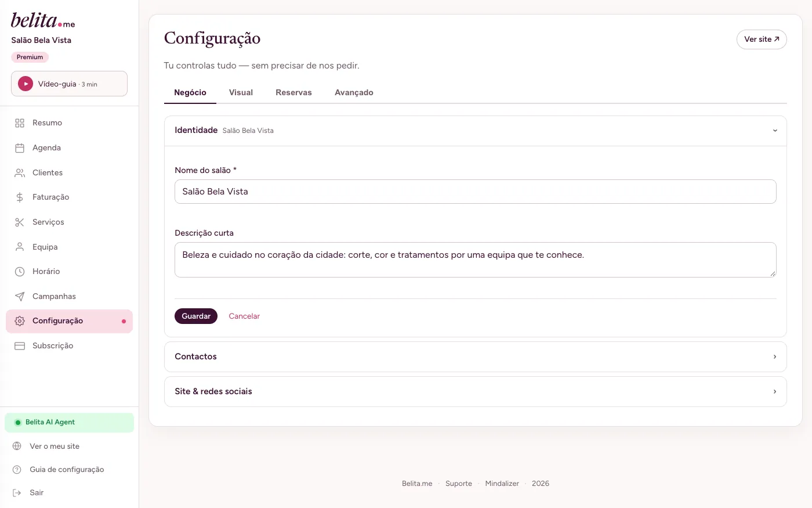
Task: Expand Site & redes sociais section
Action: 476,391
